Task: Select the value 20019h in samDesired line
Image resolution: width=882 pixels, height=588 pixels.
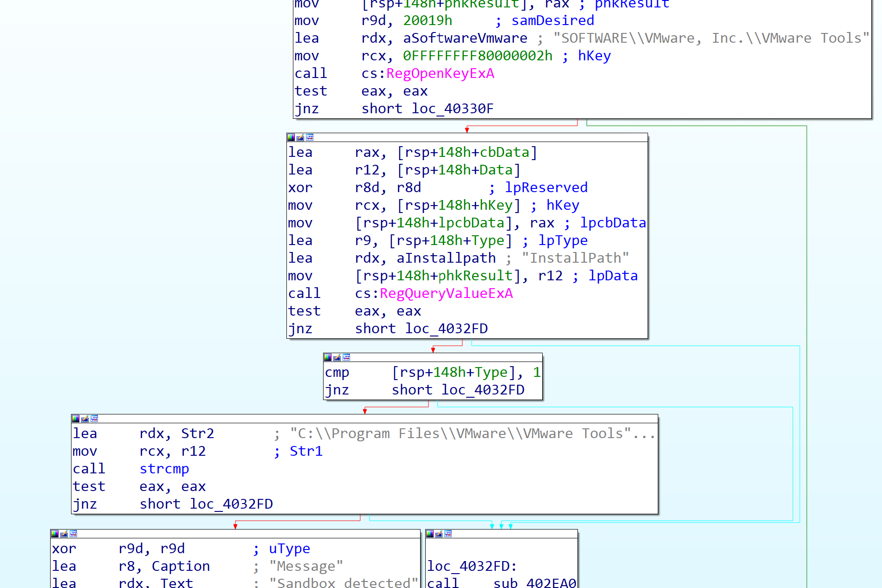Action: pos(428,21)
